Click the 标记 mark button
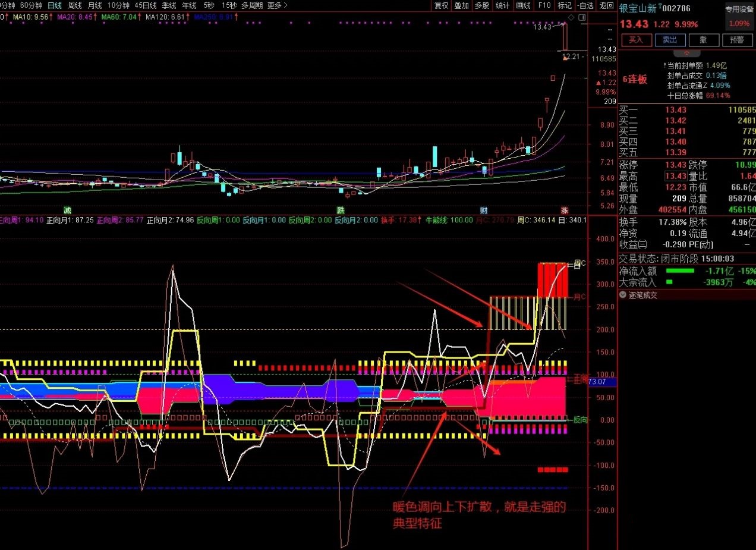This screenshot has width=756, height=550. pyautogui.click(x=564, y=5)
